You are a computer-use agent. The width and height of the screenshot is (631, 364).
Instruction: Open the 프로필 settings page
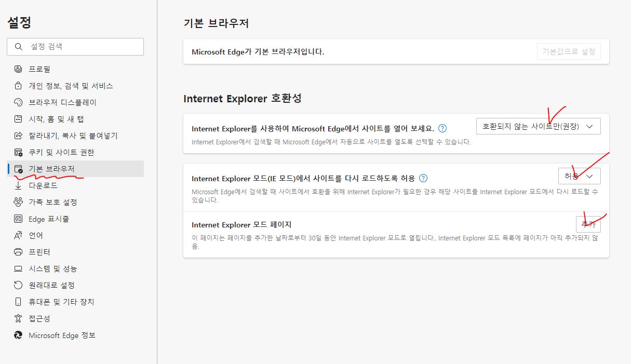pos(75,69)
